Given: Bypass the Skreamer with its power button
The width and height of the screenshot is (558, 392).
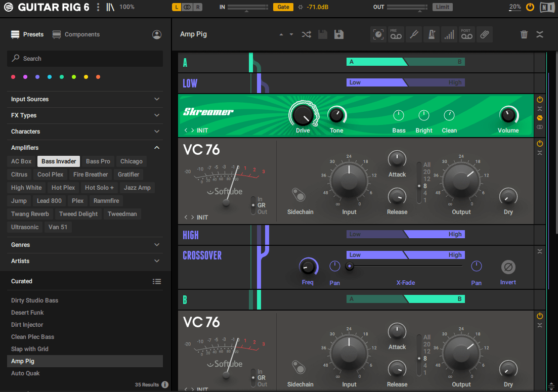Looking at the screenshot, I should pos(540,100).
